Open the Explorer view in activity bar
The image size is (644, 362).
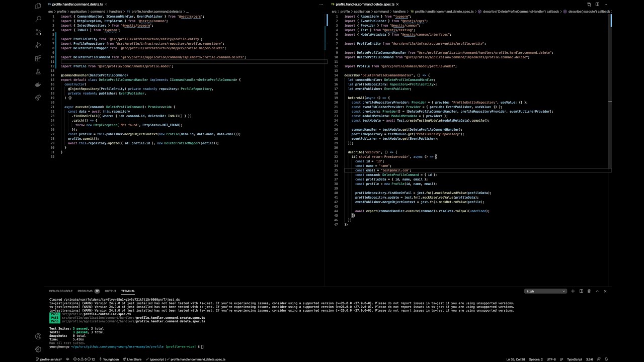coord(38,6)
